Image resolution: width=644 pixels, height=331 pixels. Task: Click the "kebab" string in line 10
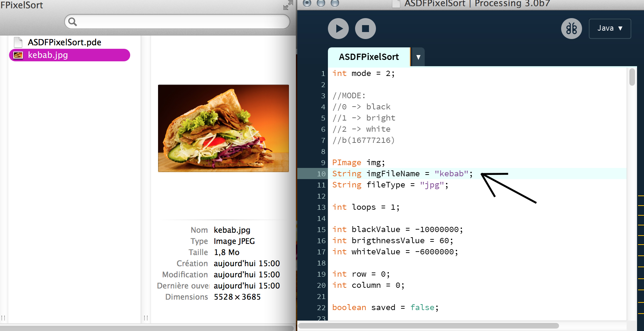451,174
